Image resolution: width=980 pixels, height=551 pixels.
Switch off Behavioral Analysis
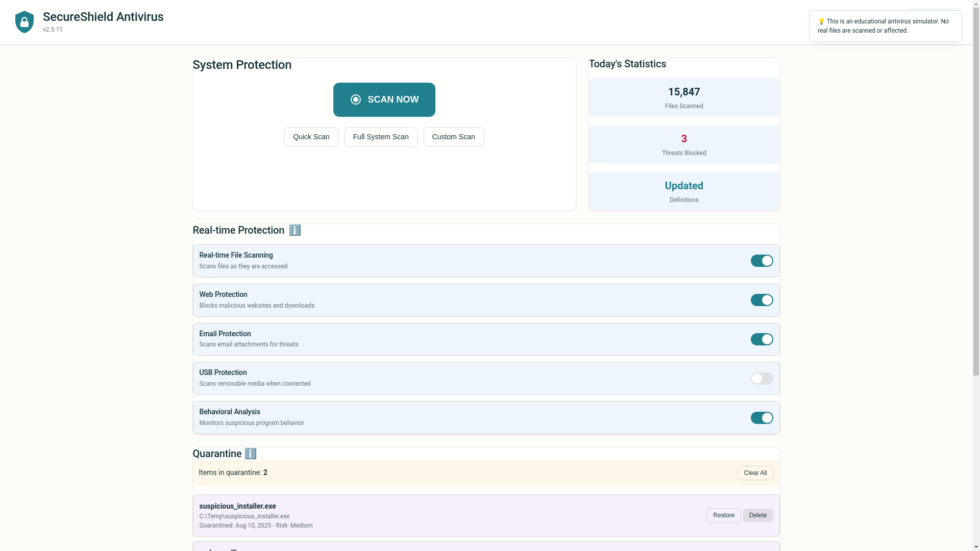(x=762, y=418)
